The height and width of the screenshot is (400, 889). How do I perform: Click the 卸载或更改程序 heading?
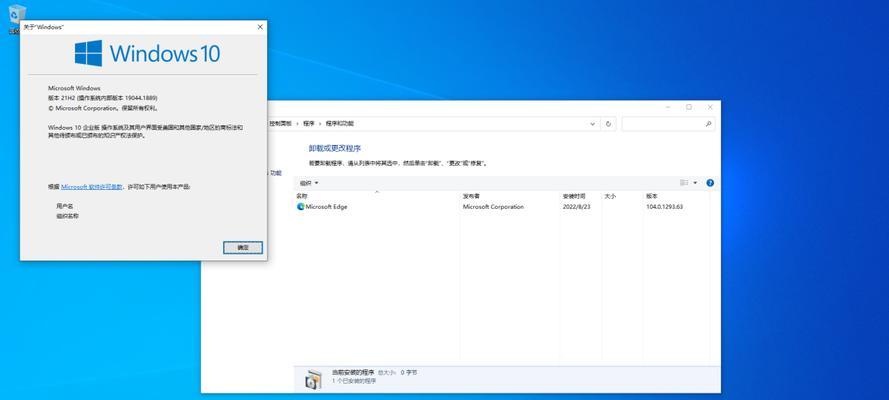(335, 148)
